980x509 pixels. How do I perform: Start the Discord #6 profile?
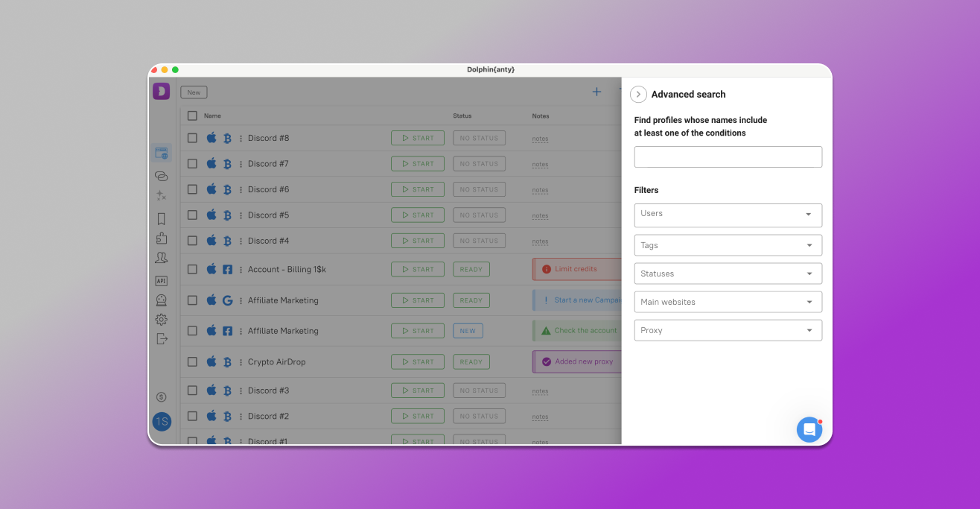point(417,189)
